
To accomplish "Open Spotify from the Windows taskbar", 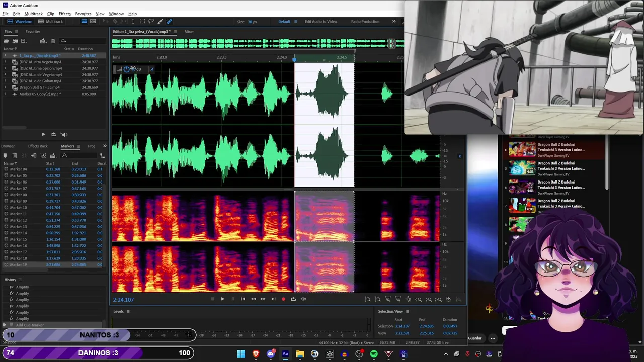I will [x=374, y=354].
